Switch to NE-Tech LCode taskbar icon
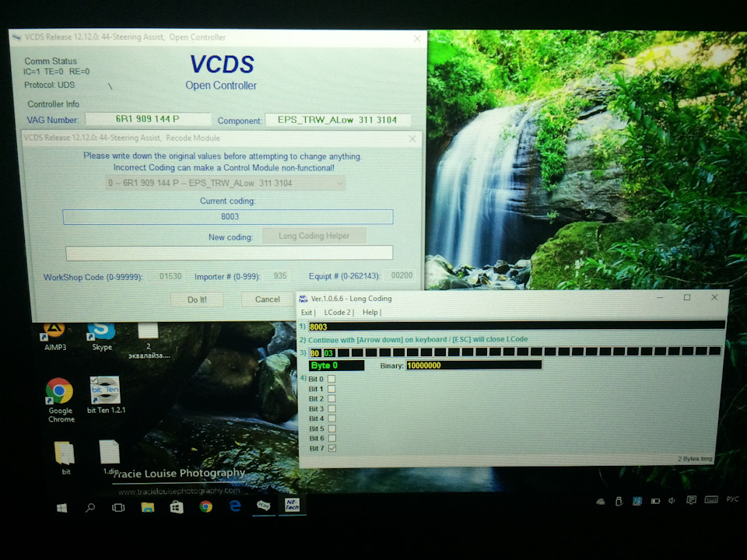Image resolution: width=747 pixels, height=560 pixels. pyautogui.click(x=292, y=505)
